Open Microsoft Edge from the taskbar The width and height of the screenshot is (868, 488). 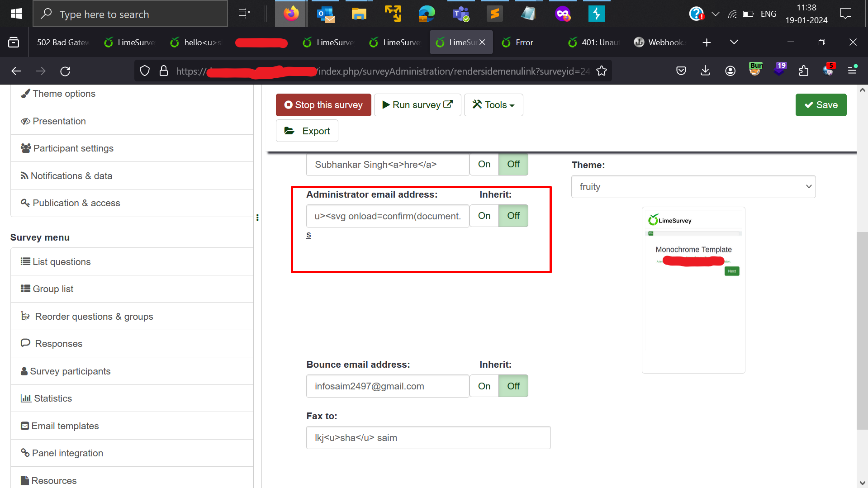coord(427,14)
